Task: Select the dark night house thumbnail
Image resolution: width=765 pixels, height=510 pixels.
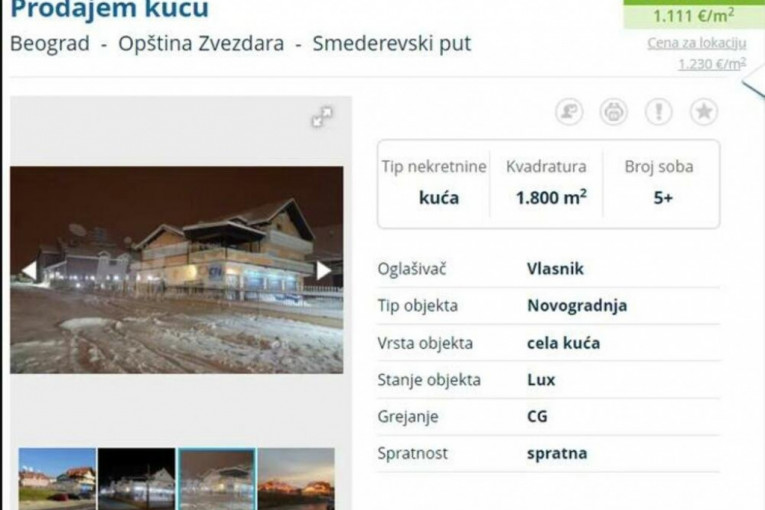Action: [x=137, y=479]
